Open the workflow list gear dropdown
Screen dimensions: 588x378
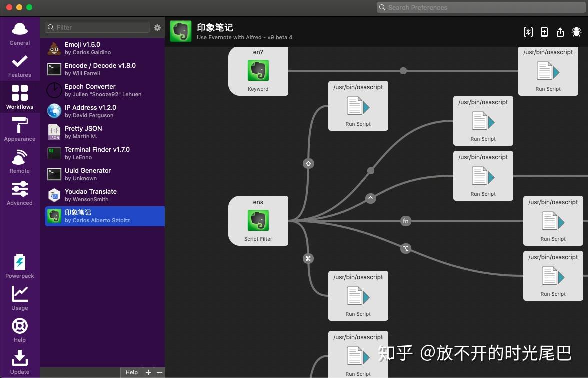157,28
